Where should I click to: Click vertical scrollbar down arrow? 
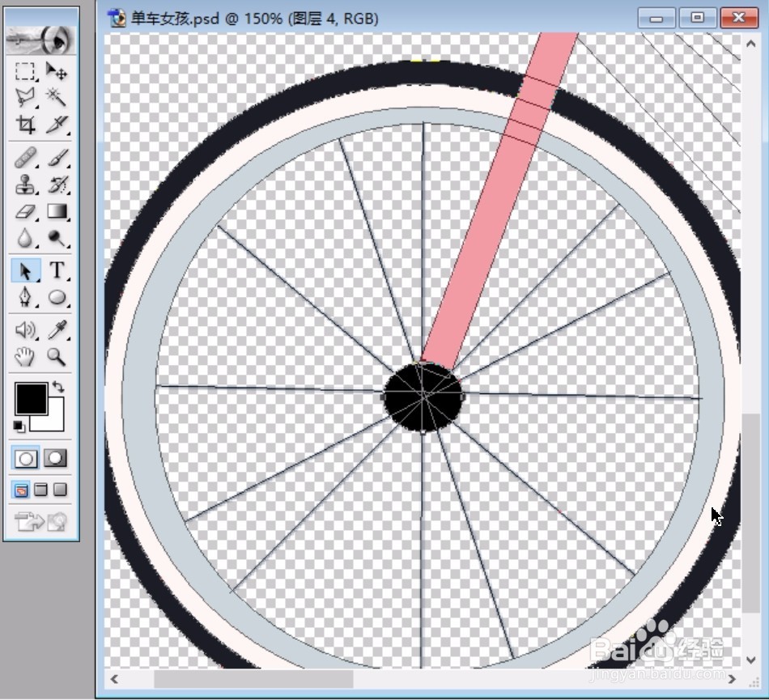750,660
